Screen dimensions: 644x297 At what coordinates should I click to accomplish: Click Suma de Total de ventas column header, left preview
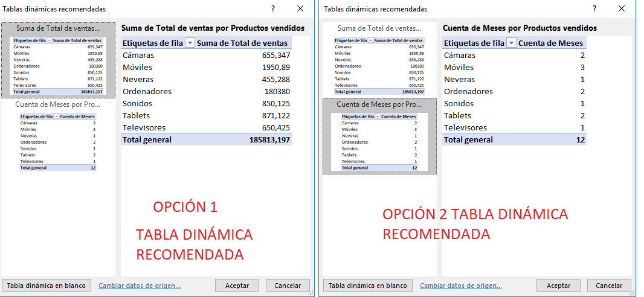[x=242, y=43]
